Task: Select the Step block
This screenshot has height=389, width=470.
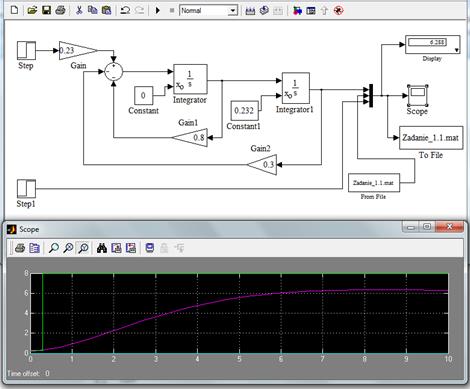Action: pos(26,51)
